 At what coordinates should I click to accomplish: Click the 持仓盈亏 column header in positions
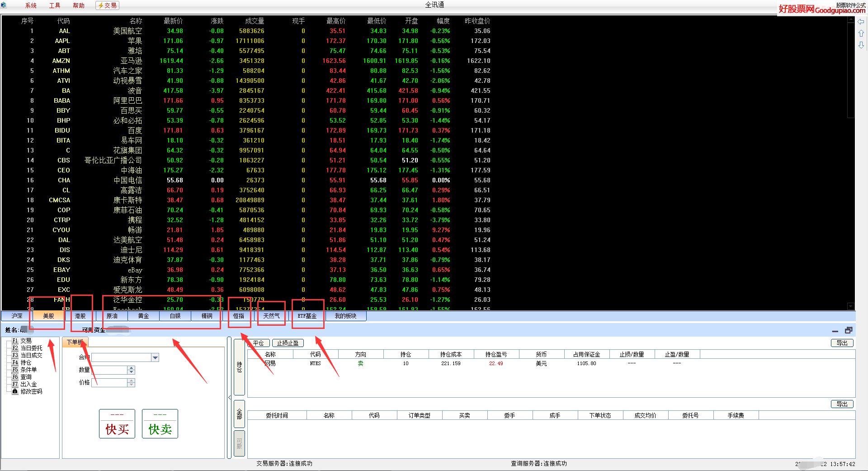(x=496, y=354)
